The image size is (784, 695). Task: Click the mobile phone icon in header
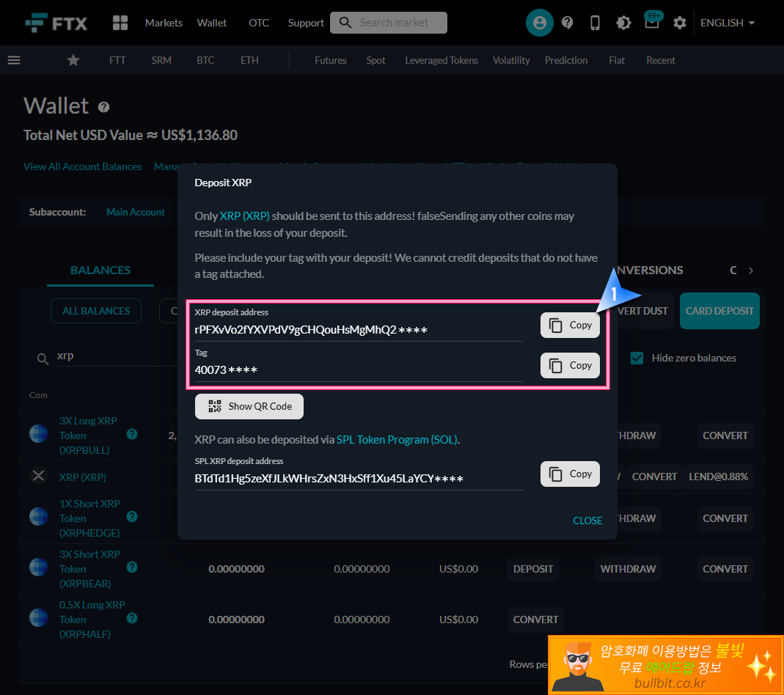coord(595,23)
